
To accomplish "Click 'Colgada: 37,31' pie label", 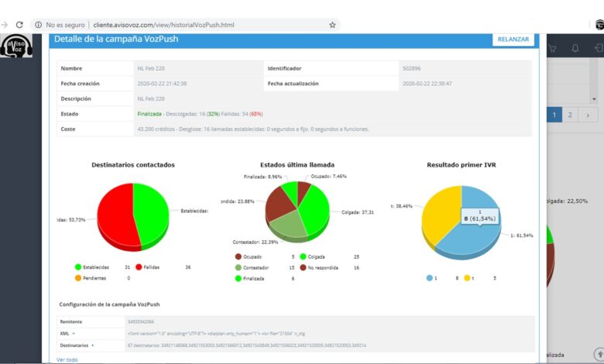I will [358, 212].
